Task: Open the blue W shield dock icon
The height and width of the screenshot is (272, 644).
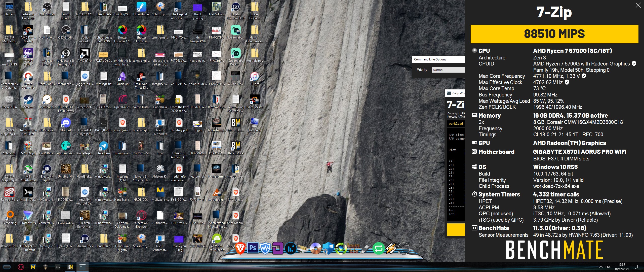Action: 265,249
